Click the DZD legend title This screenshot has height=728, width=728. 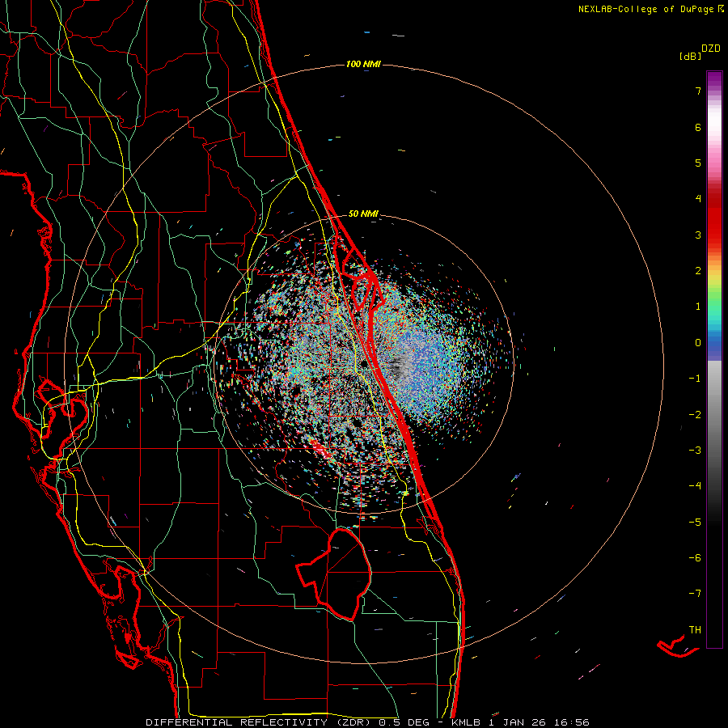click(711, 49)
